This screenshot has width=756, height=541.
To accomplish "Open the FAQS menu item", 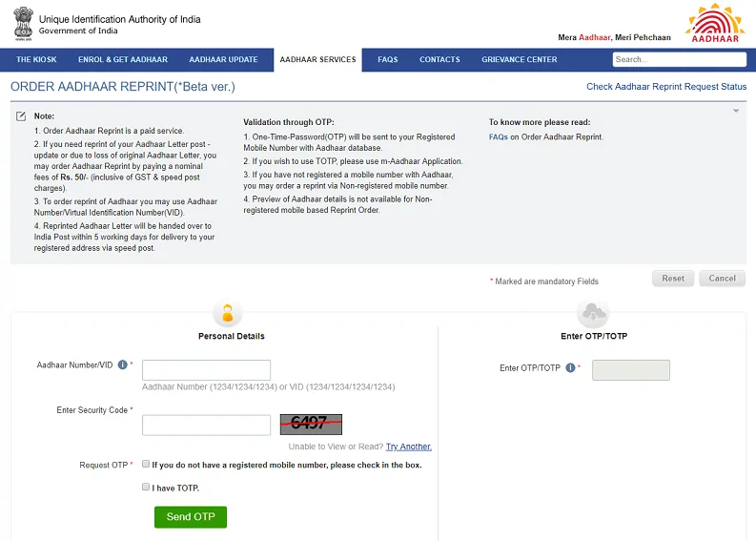I will point(388,59).
